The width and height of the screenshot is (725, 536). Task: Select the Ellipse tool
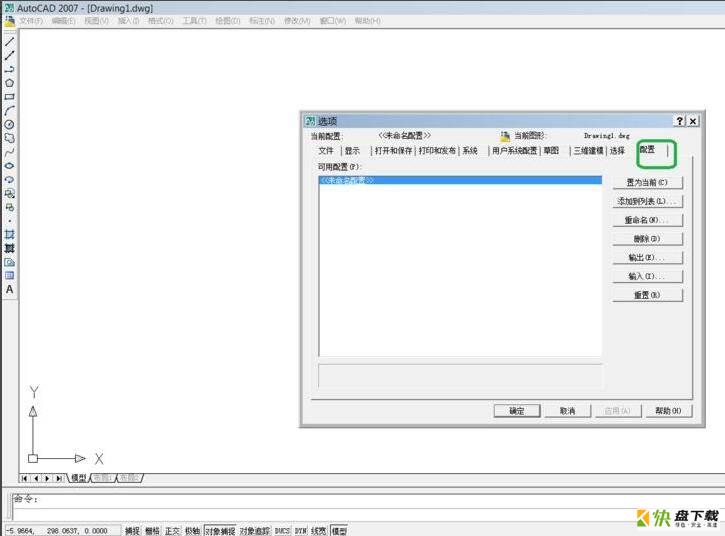9,166
